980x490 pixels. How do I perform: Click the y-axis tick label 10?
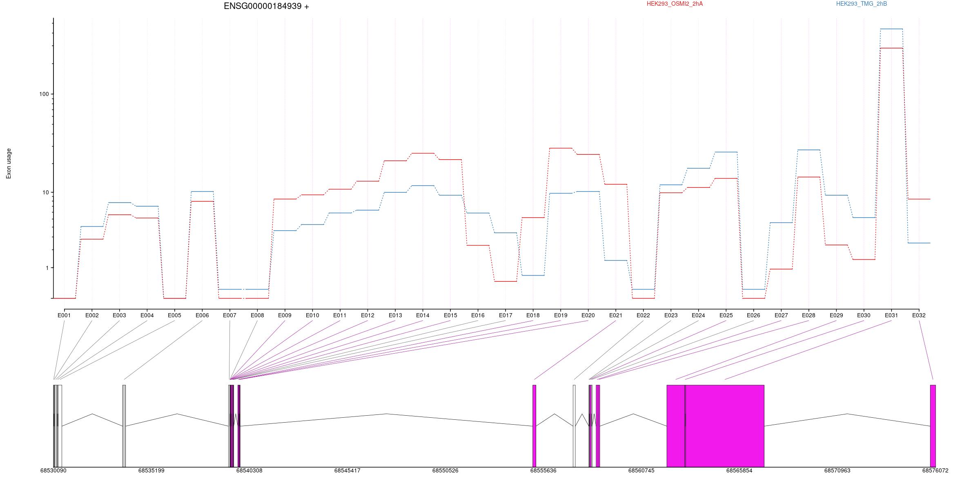[45, 192]
